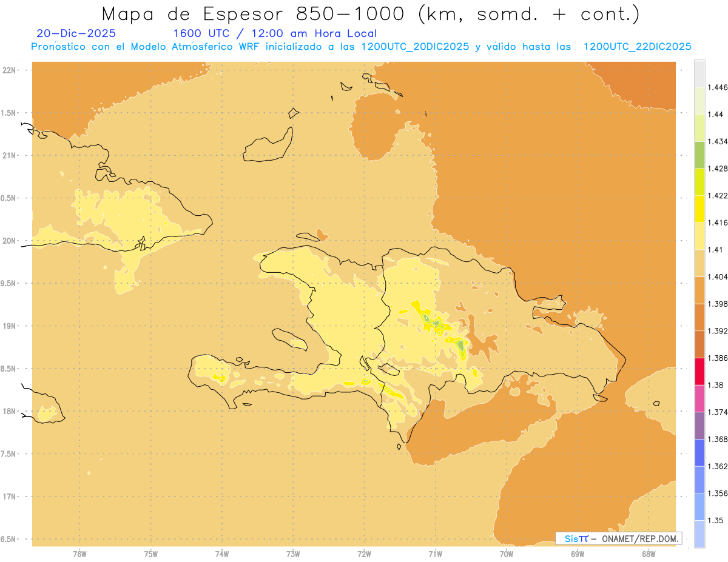Click legend value "1.404"

coord(716,276)
